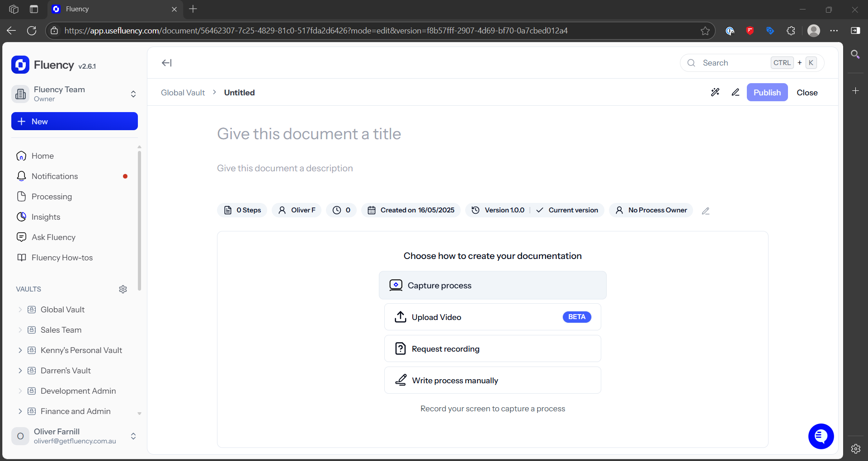Open the browser more options menu
This screenshot has width=868, height=461.
point(834,31)
